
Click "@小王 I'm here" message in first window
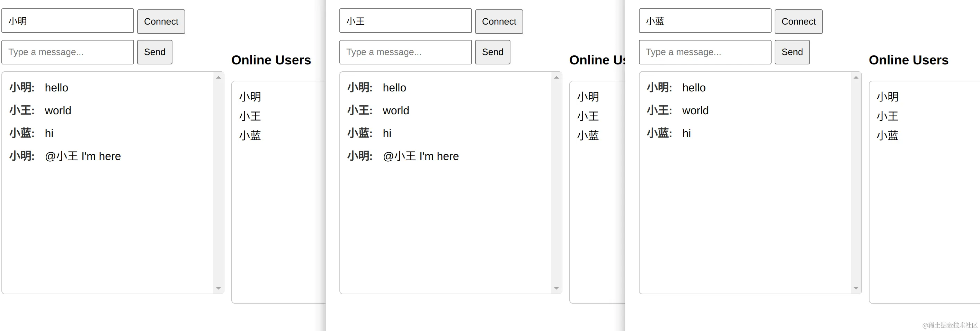[83, 156]
